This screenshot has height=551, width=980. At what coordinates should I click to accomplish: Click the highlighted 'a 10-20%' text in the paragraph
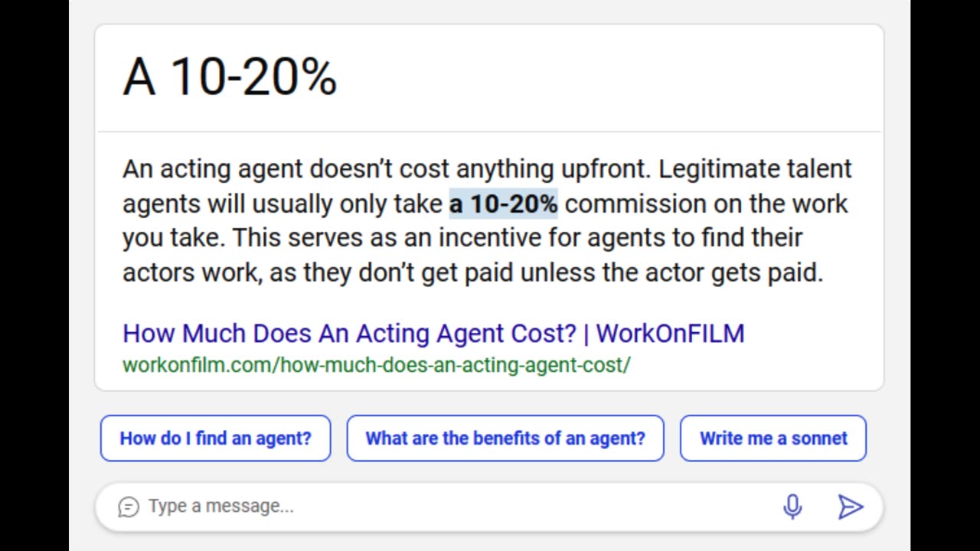tap(503, 204)
